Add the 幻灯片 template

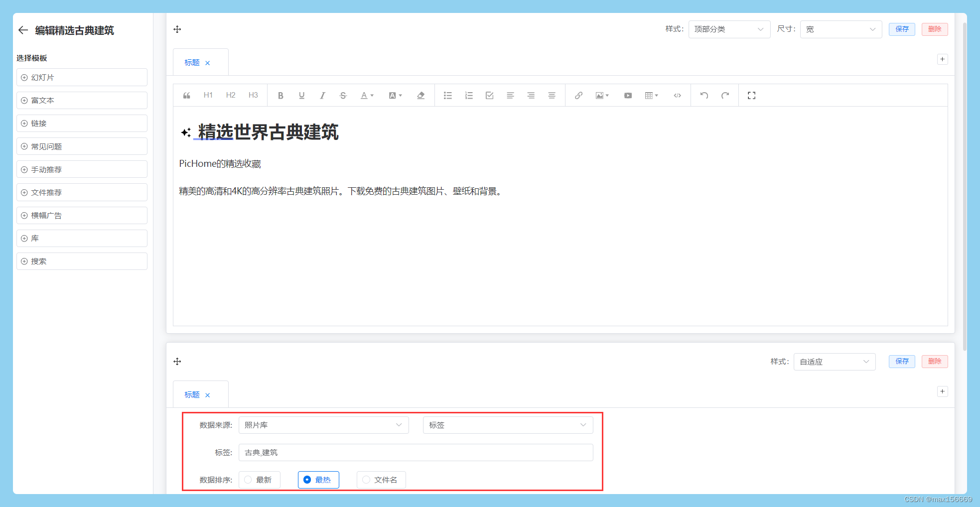pyautogui.click(x=82, y=77)
